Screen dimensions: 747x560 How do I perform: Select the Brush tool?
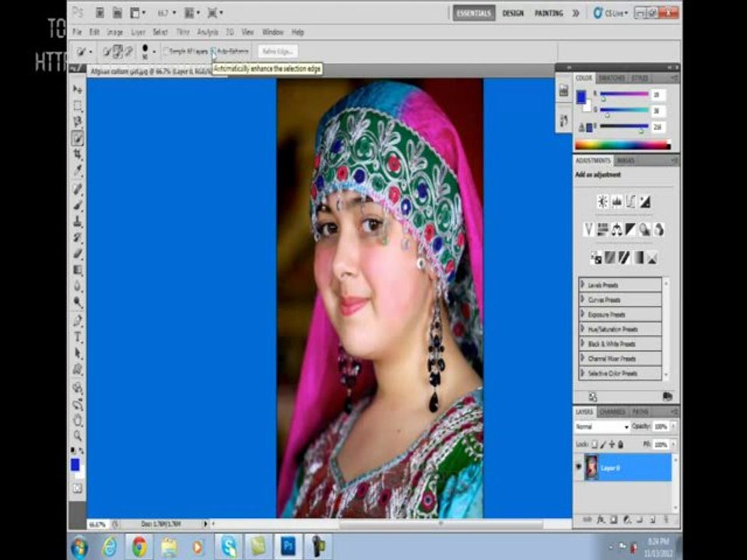tap(77, 205)
